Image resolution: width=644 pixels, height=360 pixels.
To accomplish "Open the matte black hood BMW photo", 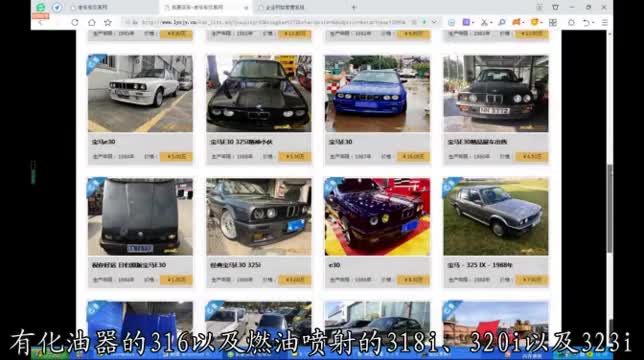I will click(x=140, y=217).
